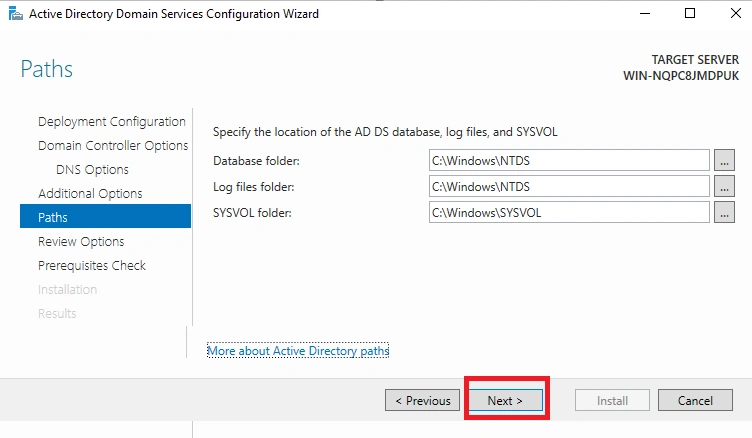Screen dimensions: 752x438
Task: Click the Next button
Action: coord(505,400)
